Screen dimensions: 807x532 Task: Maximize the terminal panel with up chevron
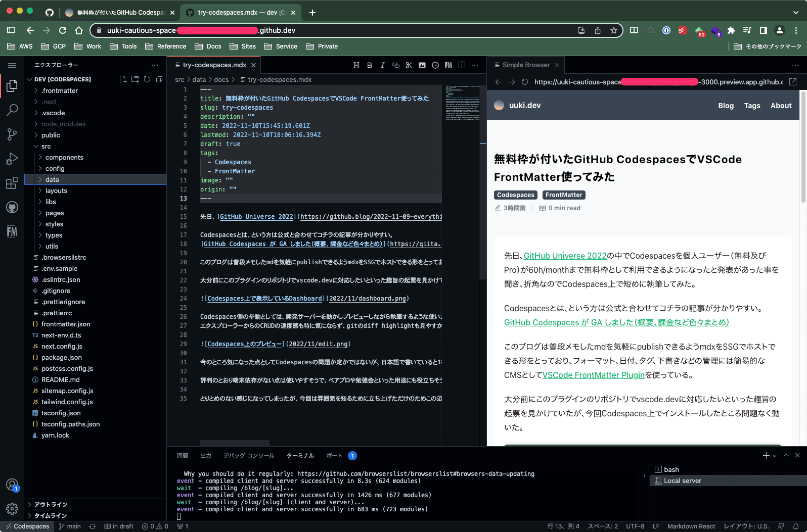click(786, 456)
